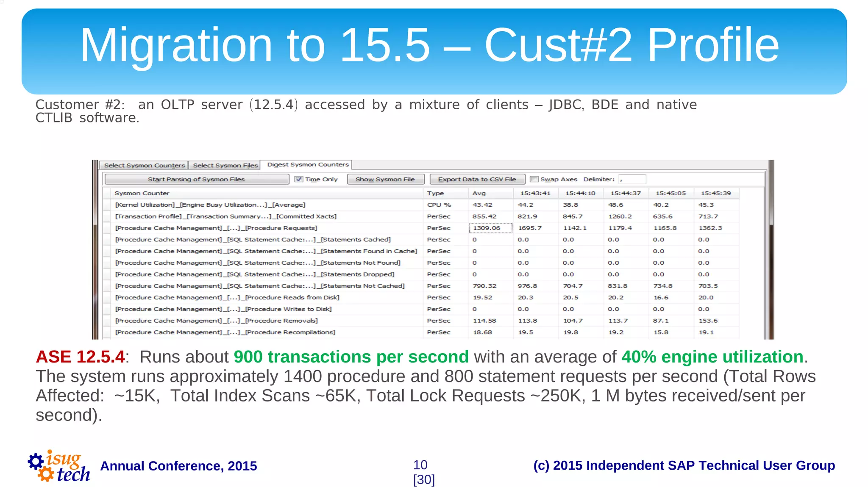This screenshot has width=868, height=487.
Task: Click the 43.42 average CPU cell
Action: [491, 205]
